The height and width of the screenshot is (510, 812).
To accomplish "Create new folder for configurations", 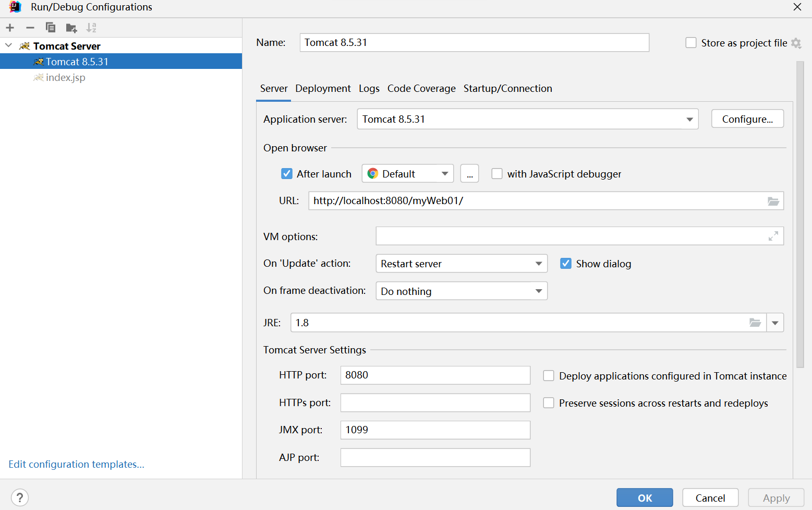I will pos(71,28).
